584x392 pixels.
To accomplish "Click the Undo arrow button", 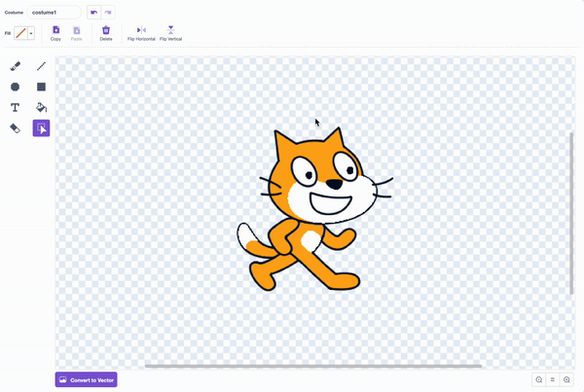I will coord(93,13).
